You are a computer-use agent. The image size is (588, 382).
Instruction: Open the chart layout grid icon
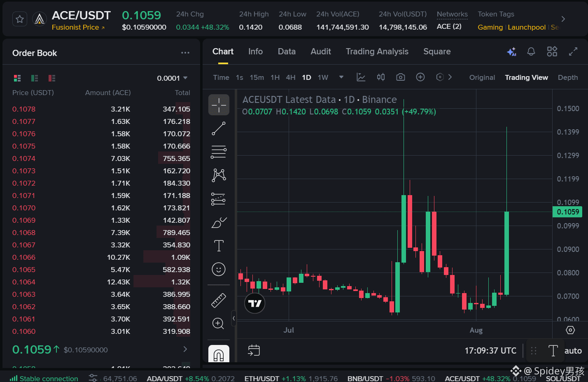click(552, 51)
